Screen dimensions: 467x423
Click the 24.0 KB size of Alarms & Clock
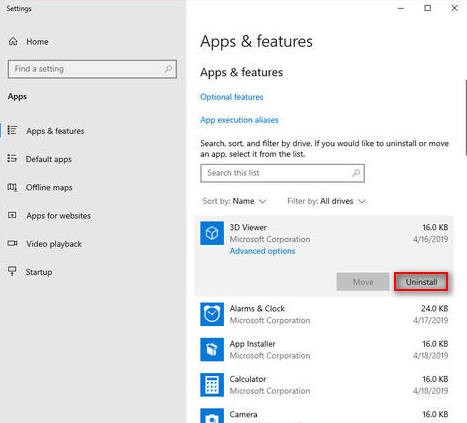[x=434, y=308]
